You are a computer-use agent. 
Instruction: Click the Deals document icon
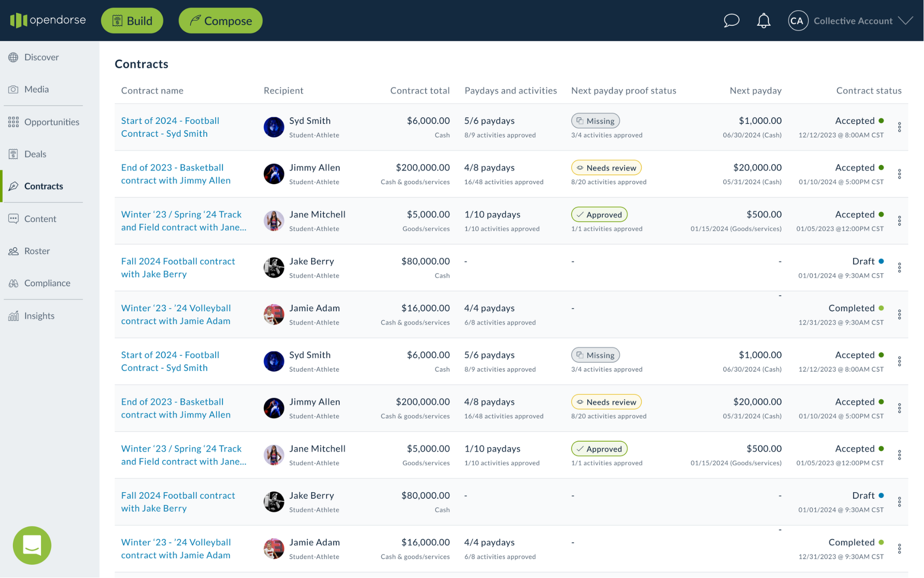click(x=13, y=154)
